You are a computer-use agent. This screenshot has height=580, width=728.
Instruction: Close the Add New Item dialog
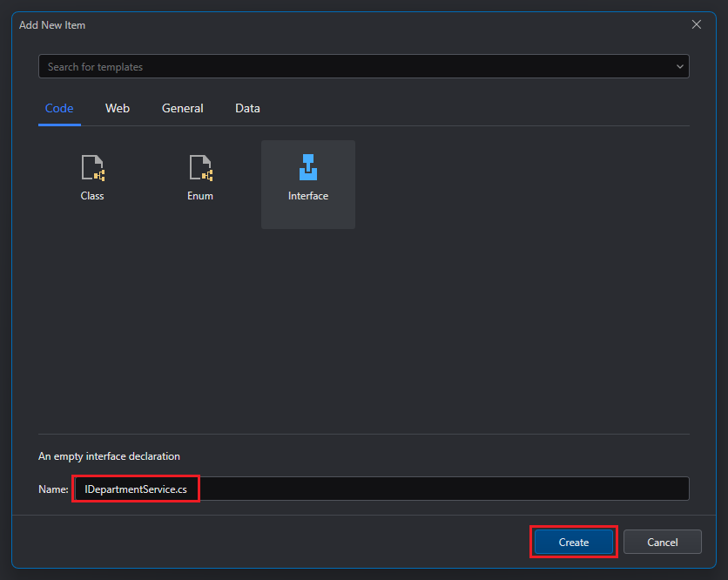696,24
